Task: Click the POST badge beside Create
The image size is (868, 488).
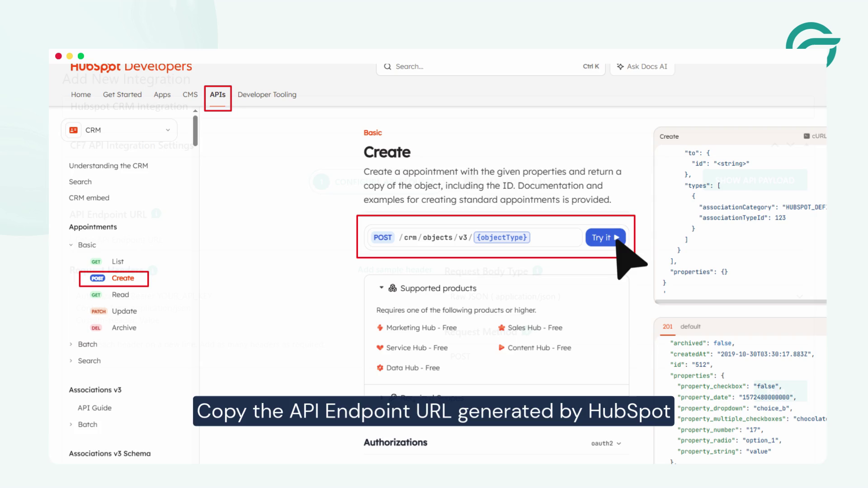Action: coord(97,278)
